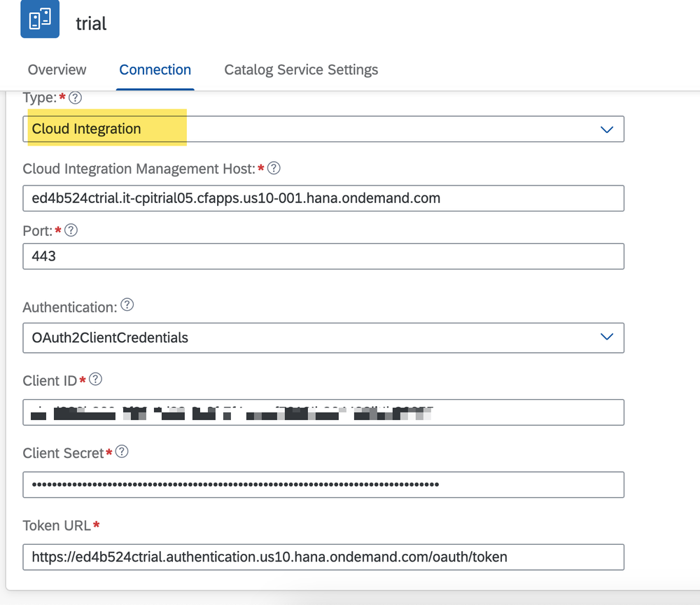Screen dimensions: 700x605
Task: Open the Authentication dropdown
Action: coord(323,338)
